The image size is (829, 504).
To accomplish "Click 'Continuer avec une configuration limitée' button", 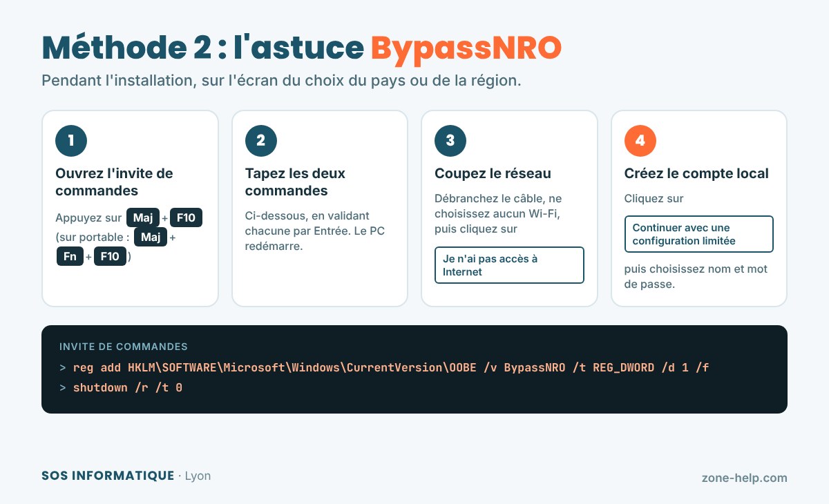I will point(699,234).
